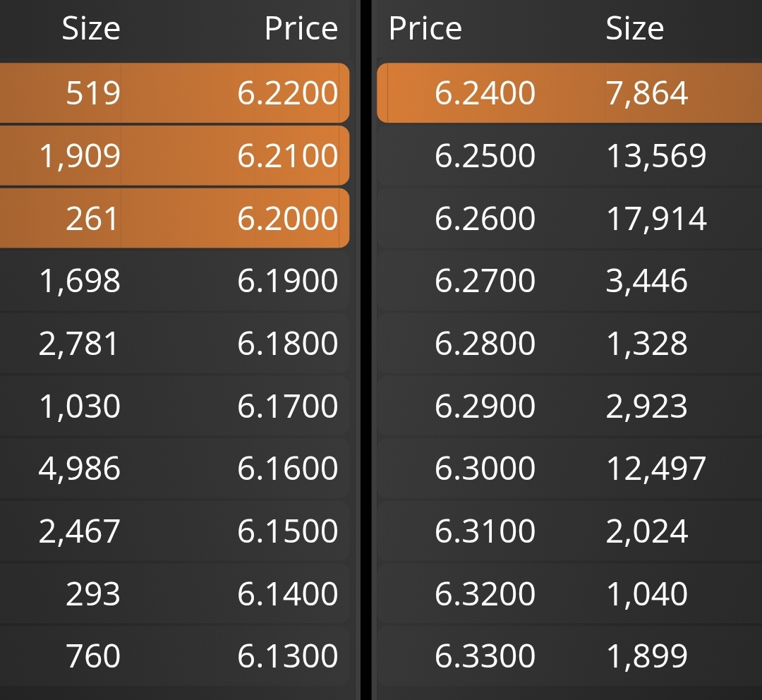Select the ask size 17,914 cell

click(x=657, y=218)
